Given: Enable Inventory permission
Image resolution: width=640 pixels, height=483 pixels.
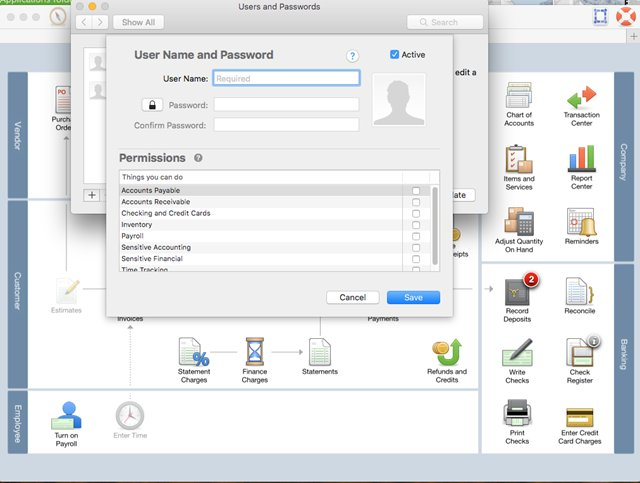Looking at the screenshot, I should [x=416, y=225].
